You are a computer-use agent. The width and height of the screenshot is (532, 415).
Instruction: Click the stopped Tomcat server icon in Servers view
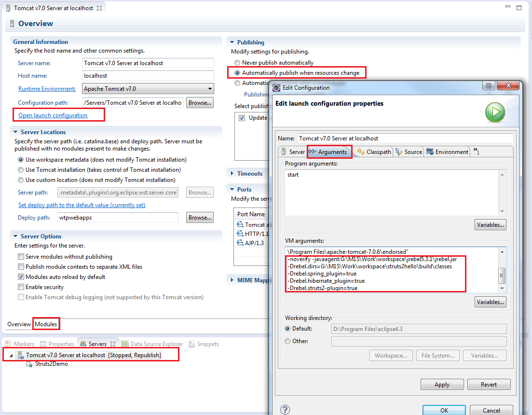pos(20,355)
